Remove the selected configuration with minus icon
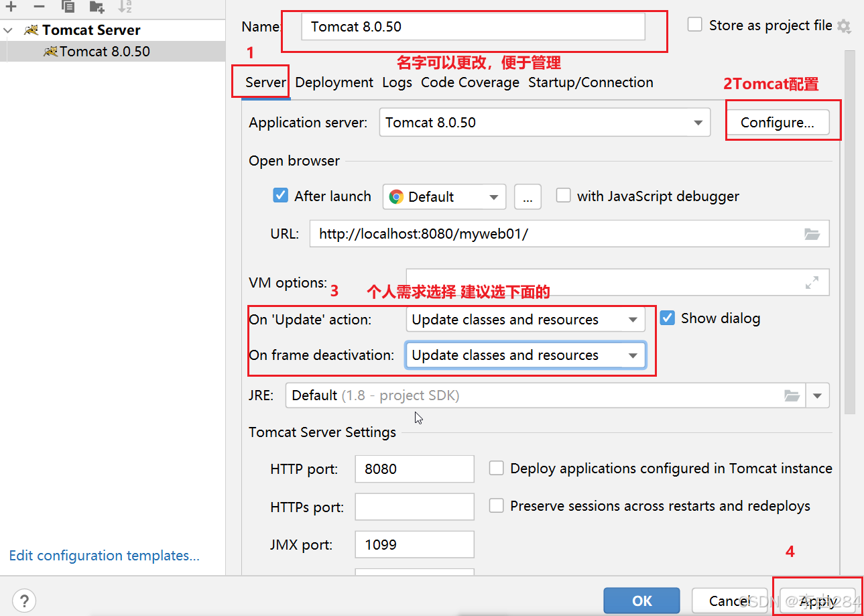Screen dimensions: 864x616 (39, 6)
